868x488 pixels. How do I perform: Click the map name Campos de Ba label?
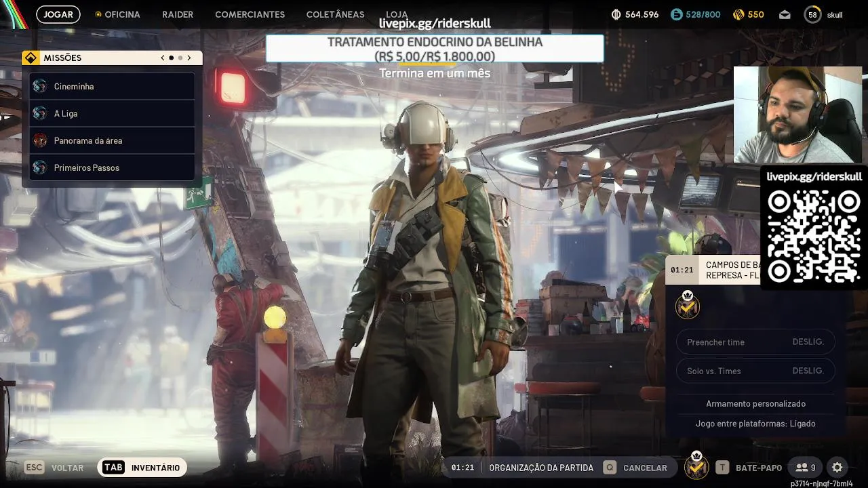[732, 270]
